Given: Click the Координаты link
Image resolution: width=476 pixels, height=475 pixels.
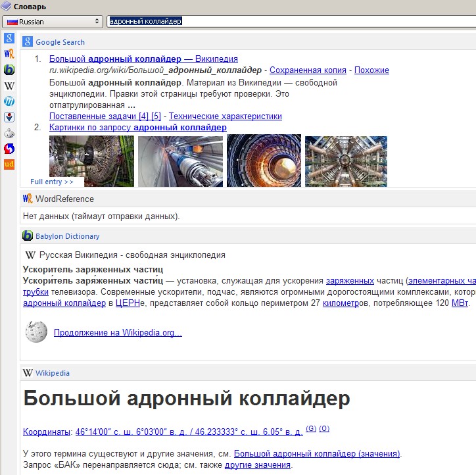Looking at the screenshot, I should point(47,432).
